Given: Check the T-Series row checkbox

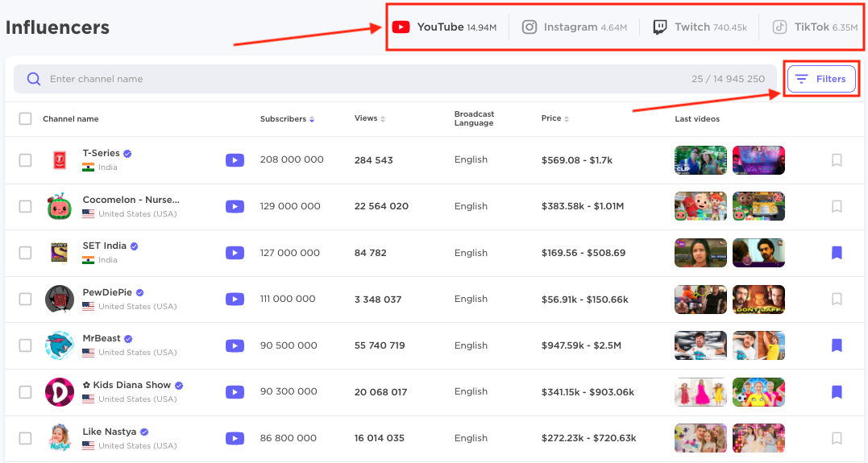Looking at the screenshot, I should tap(26, 160).
